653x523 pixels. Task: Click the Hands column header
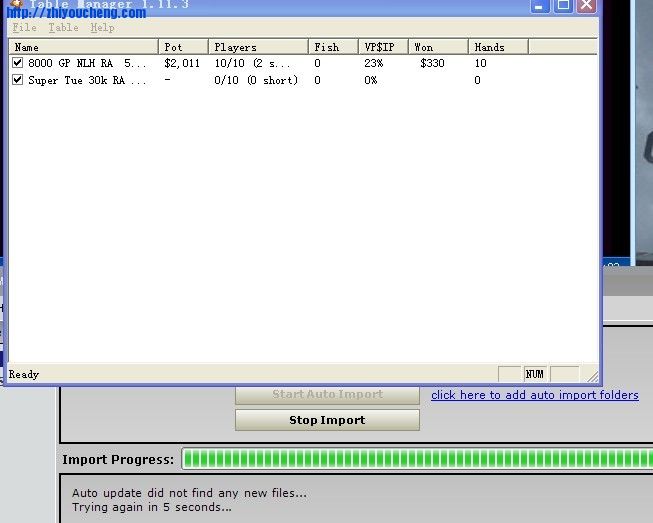pos(497,47)
